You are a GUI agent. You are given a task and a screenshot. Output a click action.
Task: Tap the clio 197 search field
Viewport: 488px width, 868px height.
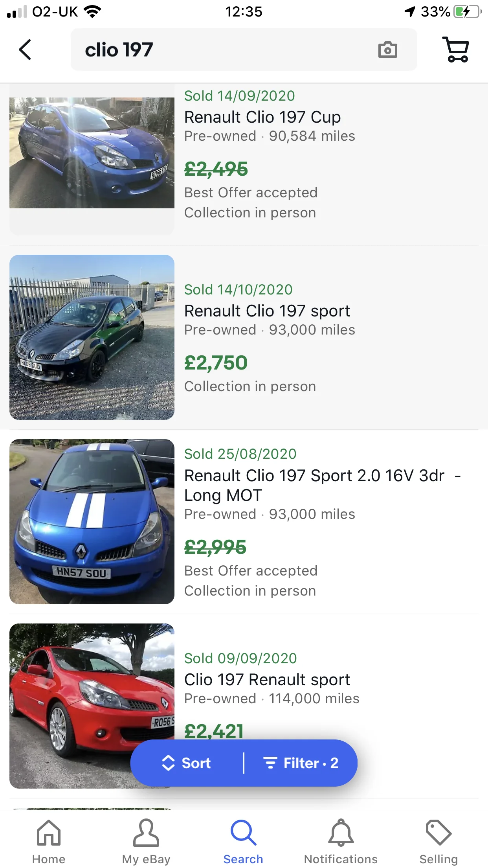coord(244,50)
